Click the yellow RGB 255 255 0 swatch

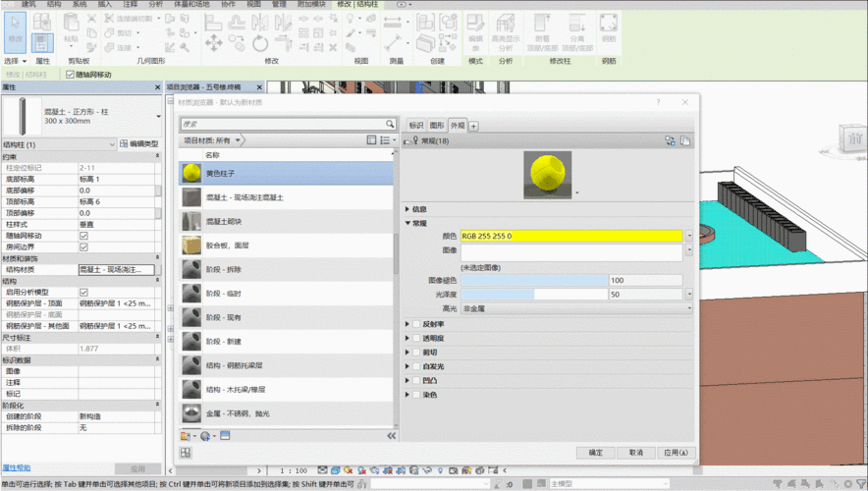[570, 237]
